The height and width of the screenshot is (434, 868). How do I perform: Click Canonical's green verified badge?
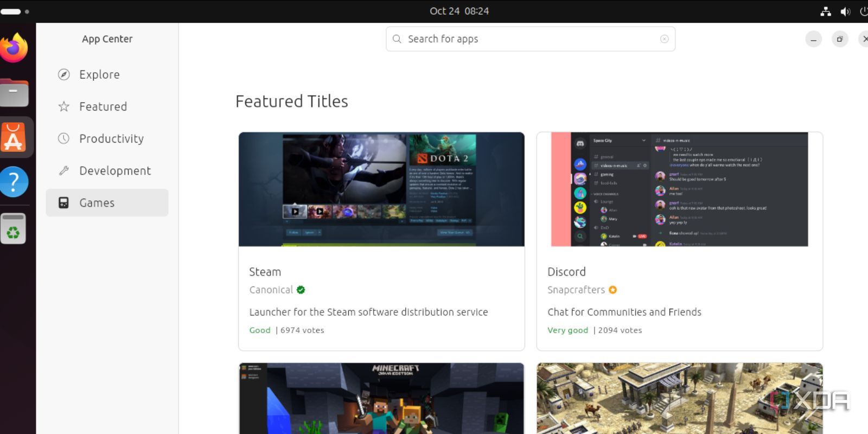tap(301, 290)
